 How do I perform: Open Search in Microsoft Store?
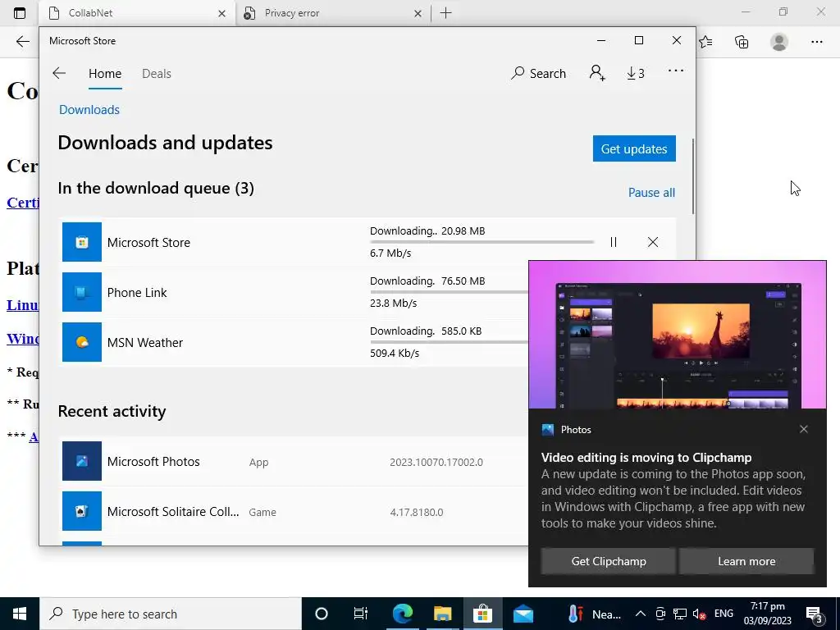coord(538,73)
